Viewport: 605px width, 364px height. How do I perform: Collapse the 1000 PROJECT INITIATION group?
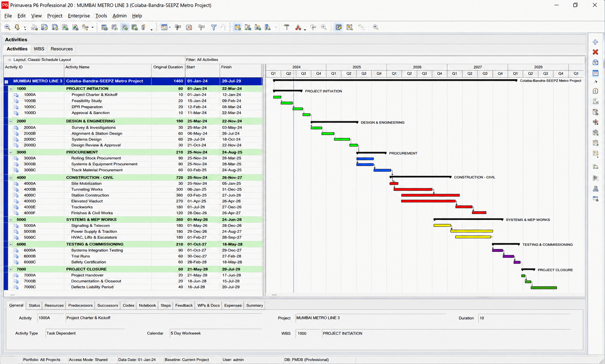[11, 89]
